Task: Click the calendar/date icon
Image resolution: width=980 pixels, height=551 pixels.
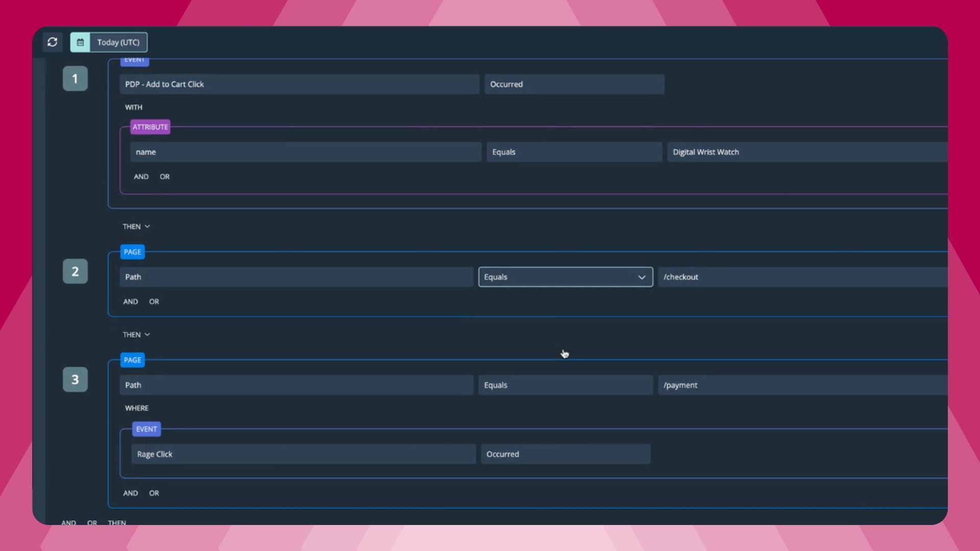Action: click(80, 42)
